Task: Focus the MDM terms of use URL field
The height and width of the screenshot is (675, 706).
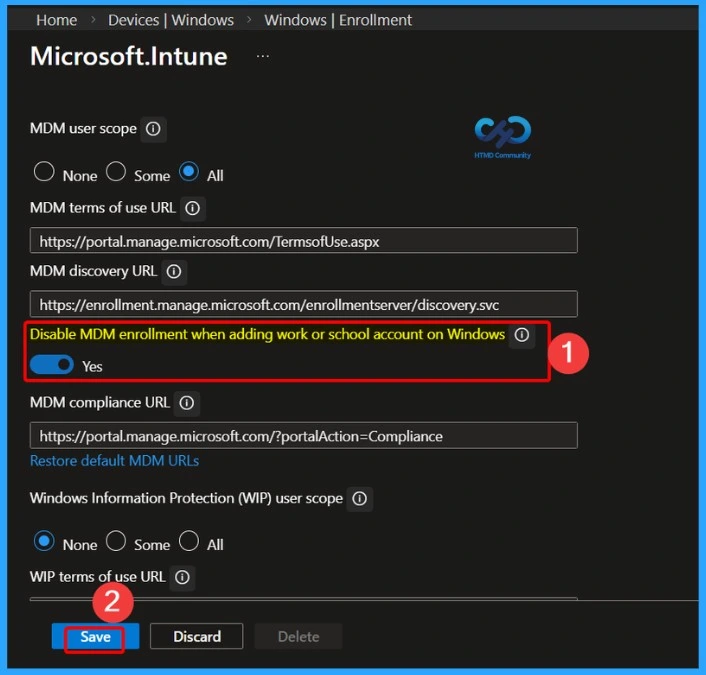Action: tap(303, 241)
